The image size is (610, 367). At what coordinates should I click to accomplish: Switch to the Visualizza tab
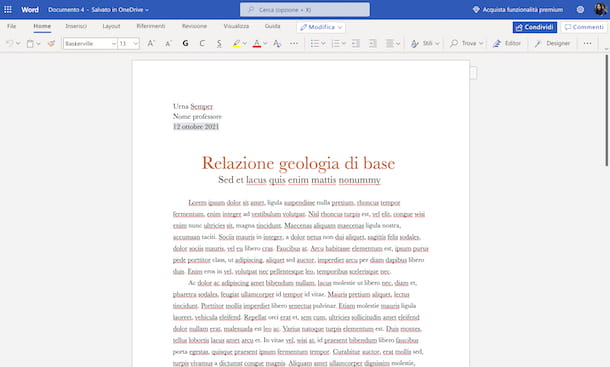coord(236,26)
